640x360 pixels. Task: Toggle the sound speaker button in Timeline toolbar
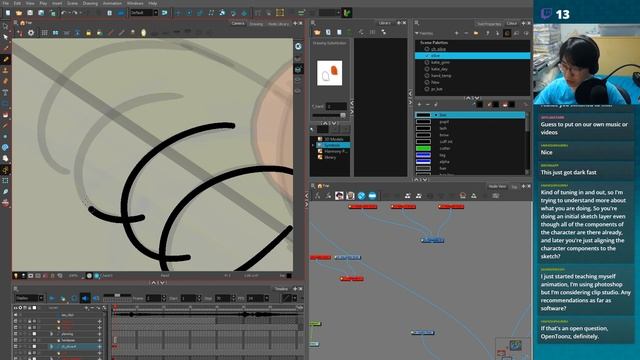85,298
